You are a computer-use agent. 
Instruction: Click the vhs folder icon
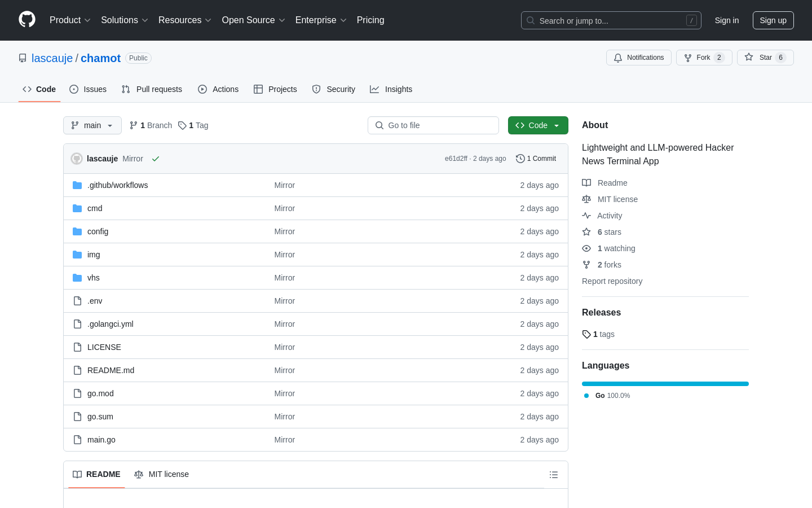pos(77,278)
